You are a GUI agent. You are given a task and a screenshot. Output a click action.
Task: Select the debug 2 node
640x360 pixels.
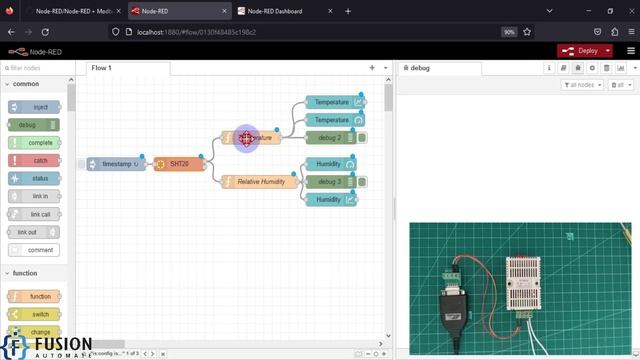point(331,138)
